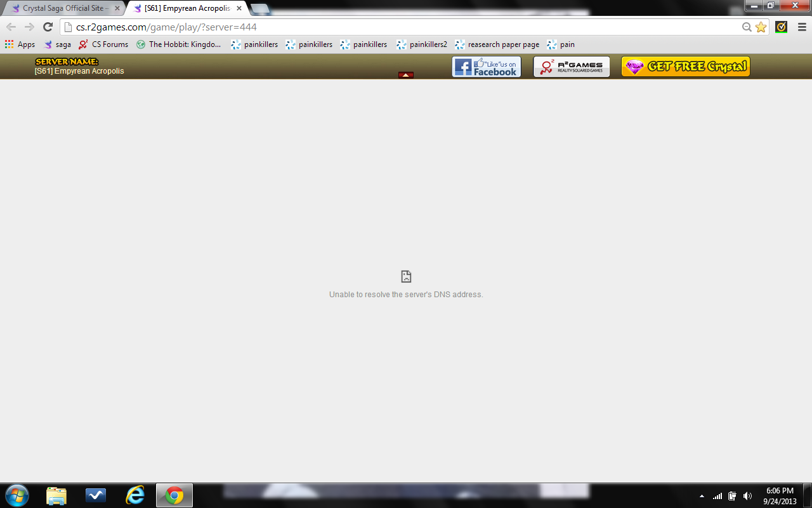The image size is (812, 508).
Task: Click the zoom magnifier icon in the address bar
Action: 747,27
